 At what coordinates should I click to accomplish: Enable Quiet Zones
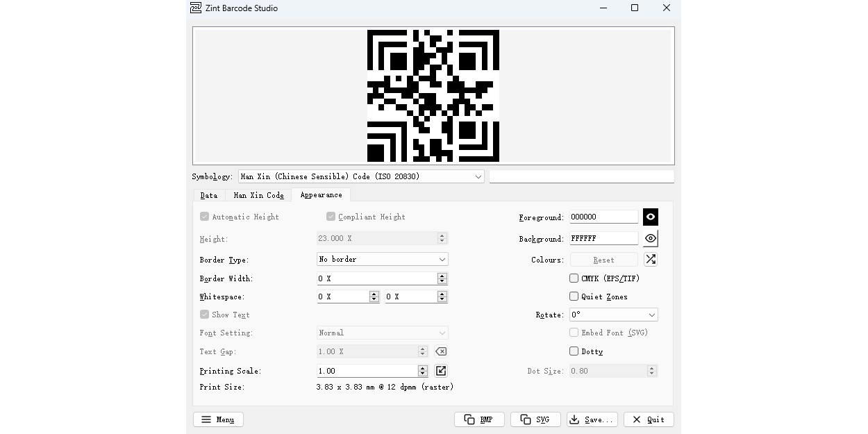coord(574,296)
